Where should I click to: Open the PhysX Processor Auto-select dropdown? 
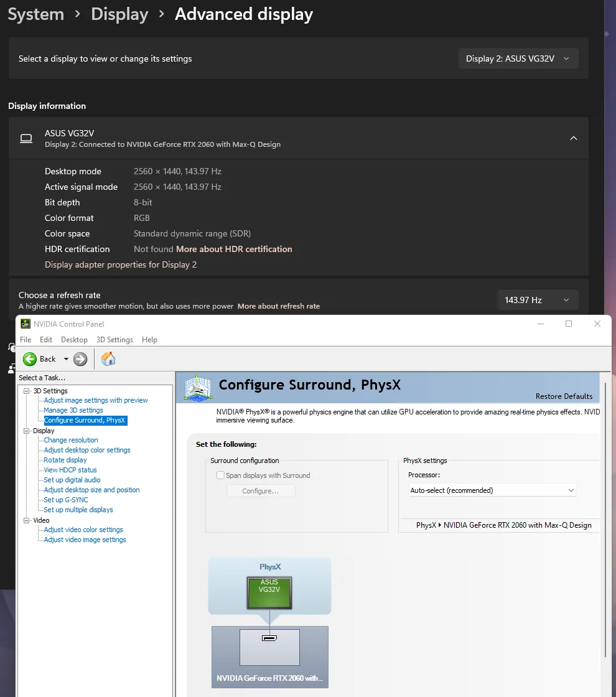coord(492,490)
